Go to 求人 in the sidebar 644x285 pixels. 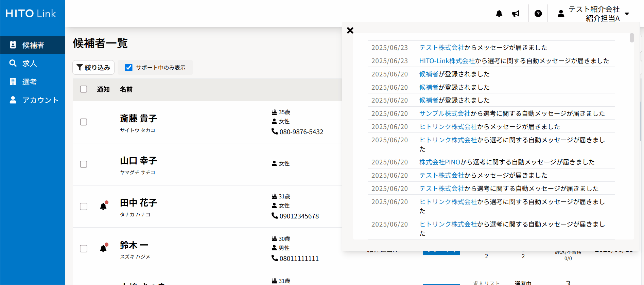point(30,64)
